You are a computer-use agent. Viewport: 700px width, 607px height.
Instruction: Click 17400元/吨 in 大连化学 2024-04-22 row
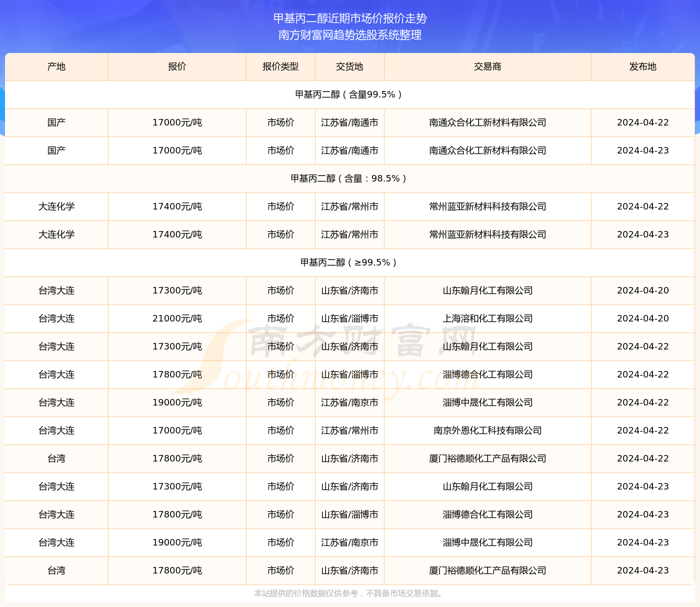[177, 206]
